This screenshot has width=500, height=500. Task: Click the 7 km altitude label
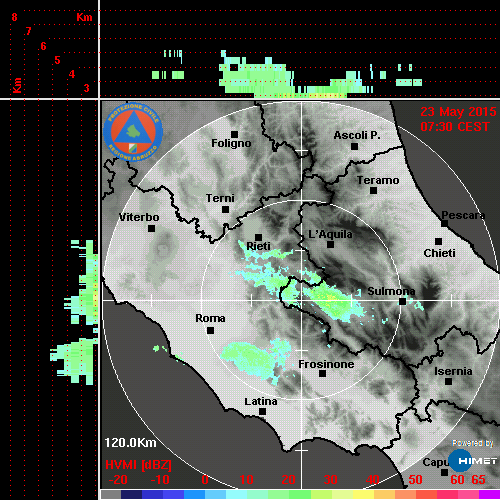point(29,31)
